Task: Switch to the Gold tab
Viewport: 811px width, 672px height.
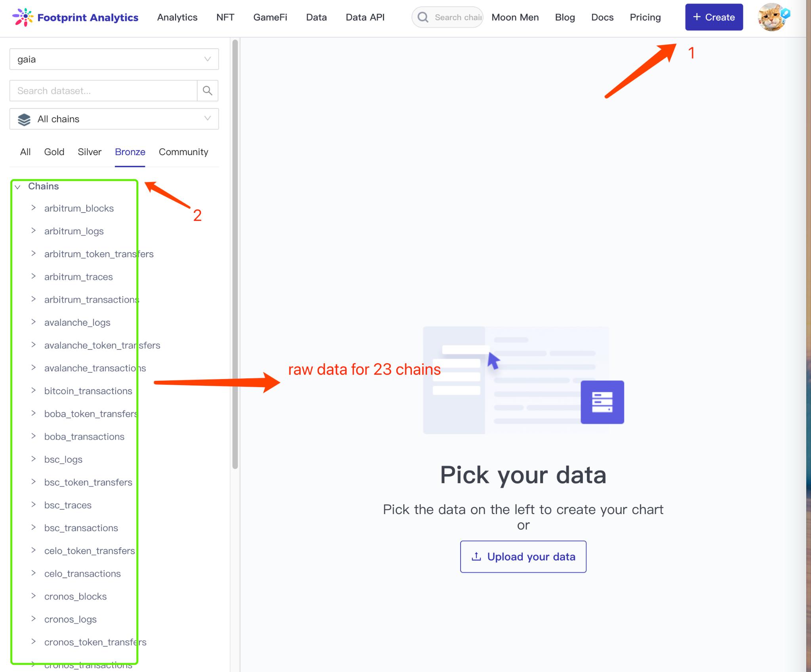Action: [x=54, y=152]
